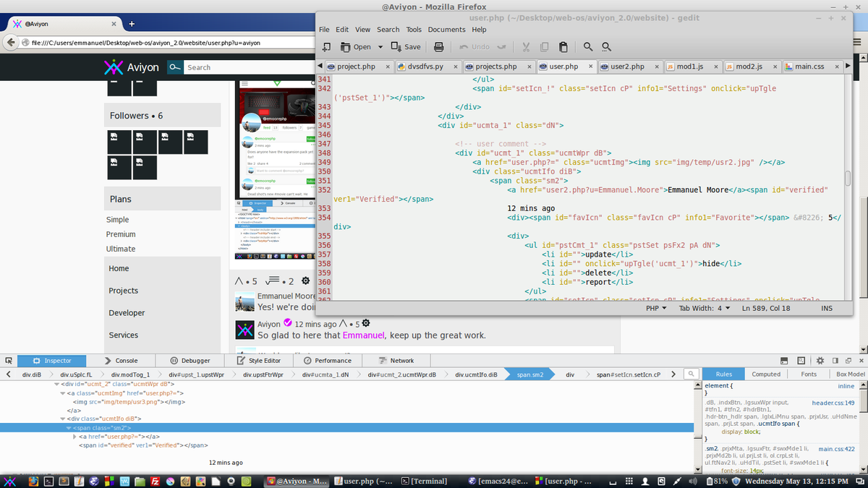
Task: Click the Cut scissors icon in gedit
Action: coord(526,47)
